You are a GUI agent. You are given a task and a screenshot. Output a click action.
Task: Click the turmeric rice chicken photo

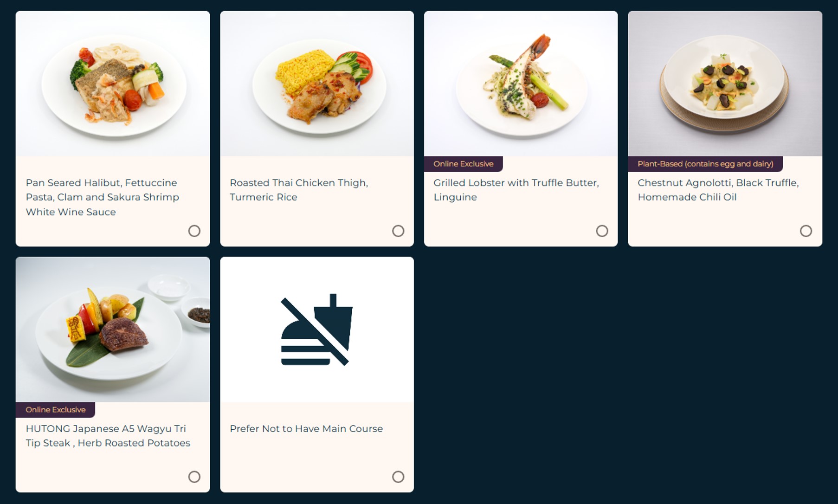(x=317, y=84)
